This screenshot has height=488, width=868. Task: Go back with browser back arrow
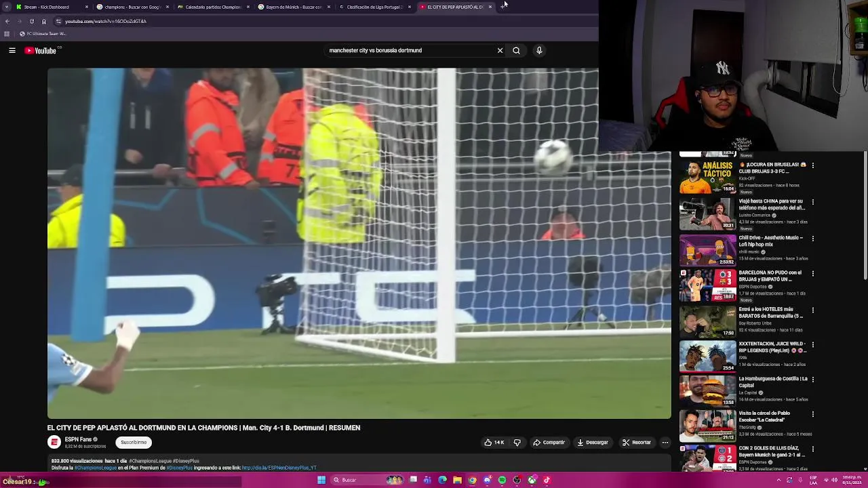pyautogui.click(x=7, y=21)
